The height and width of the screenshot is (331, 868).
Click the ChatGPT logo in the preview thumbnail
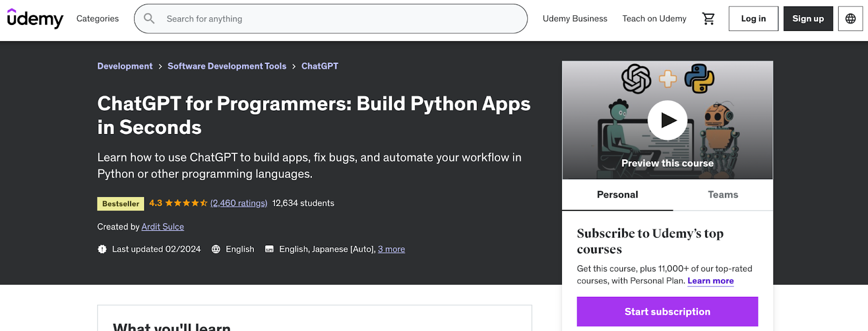click(636, 79)
